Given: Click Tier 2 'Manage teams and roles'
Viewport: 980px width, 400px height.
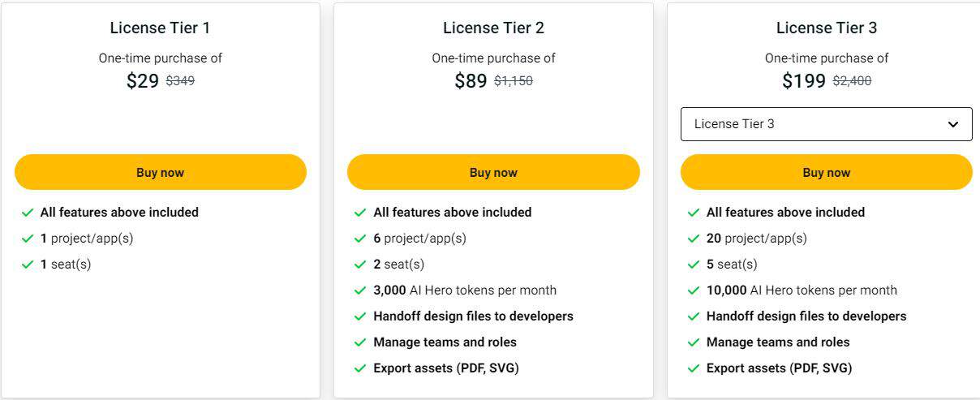Looking at the screenshot, I should click(445, 342).
